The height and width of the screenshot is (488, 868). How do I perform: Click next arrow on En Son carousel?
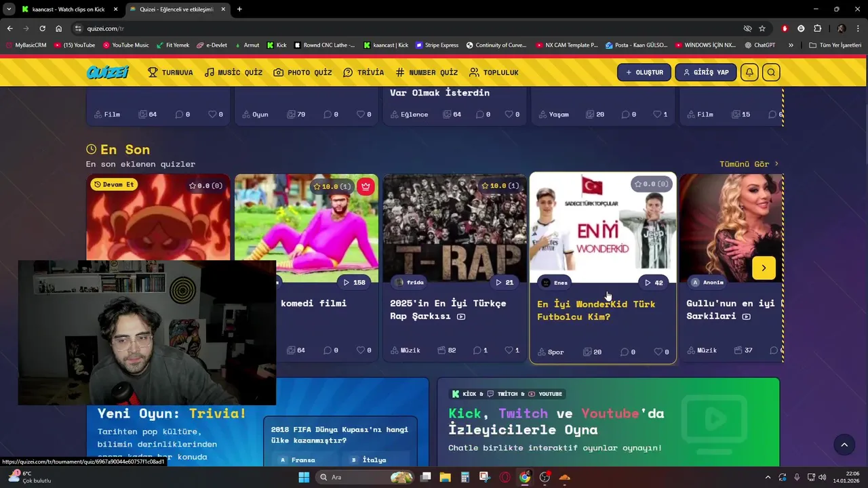pos(764,268)
